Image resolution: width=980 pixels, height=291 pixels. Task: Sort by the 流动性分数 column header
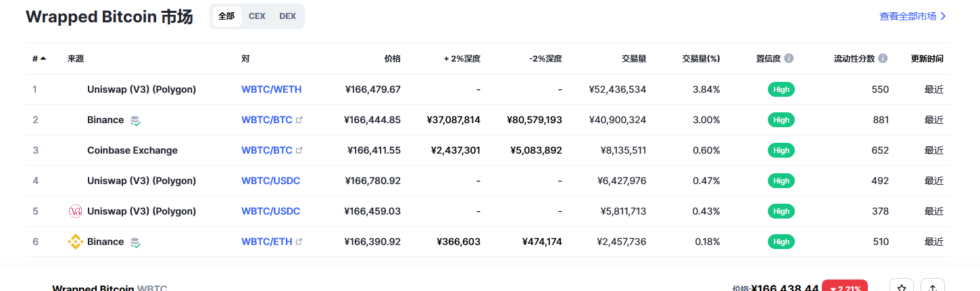coord(854,59)
